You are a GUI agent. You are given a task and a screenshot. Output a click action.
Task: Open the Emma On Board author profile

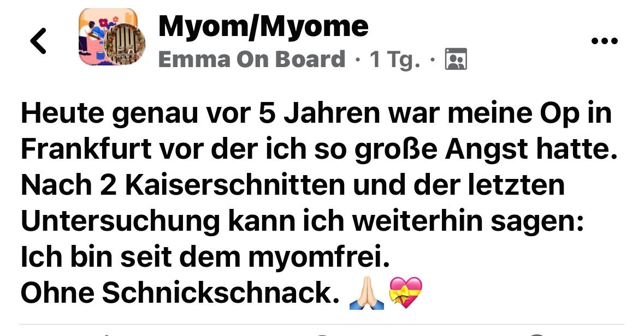251,59
